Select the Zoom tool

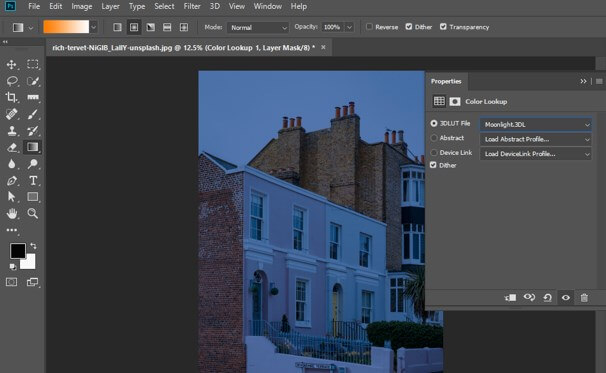pyautogui.click(x=33, y=213)
